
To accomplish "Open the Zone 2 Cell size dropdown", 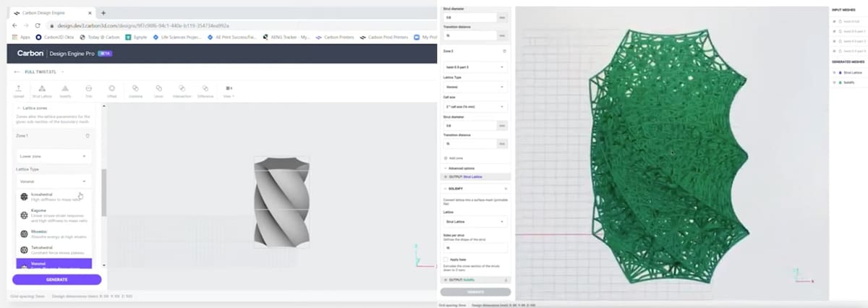I will pos(475,106).
